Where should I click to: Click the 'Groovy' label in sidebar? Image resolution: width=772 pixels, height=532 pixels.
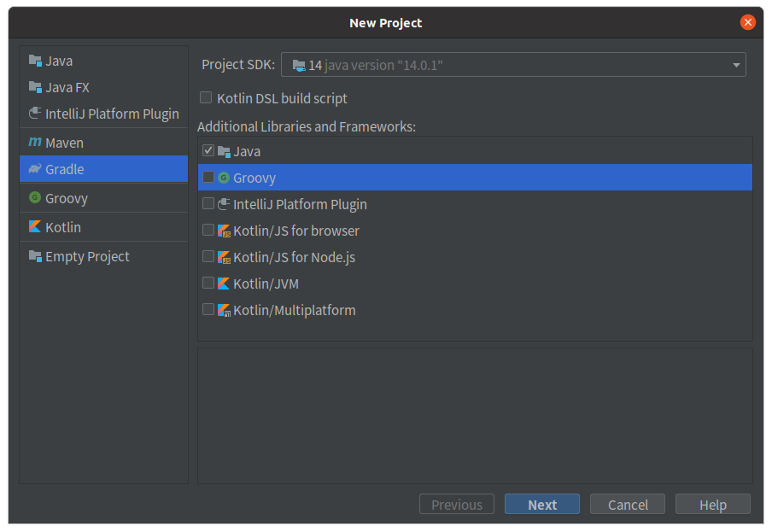pyautogui.click(x=67, y=199)
